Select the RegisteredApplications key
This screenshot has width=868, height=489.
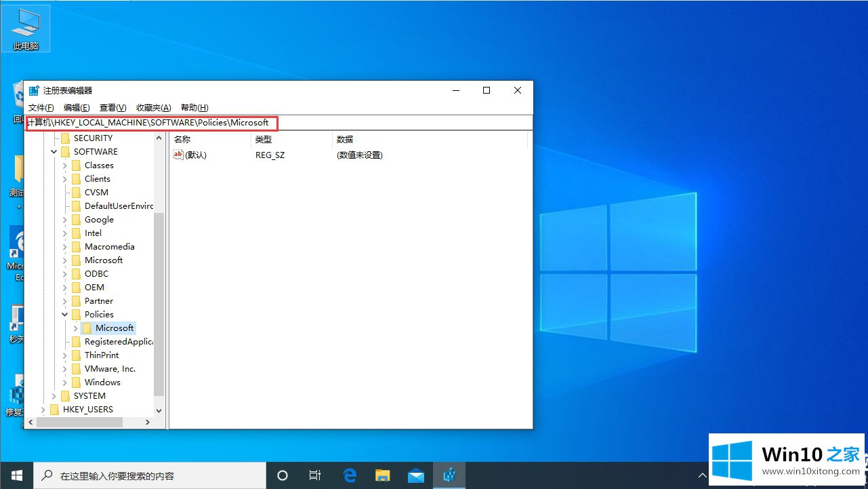coord(119,341)
